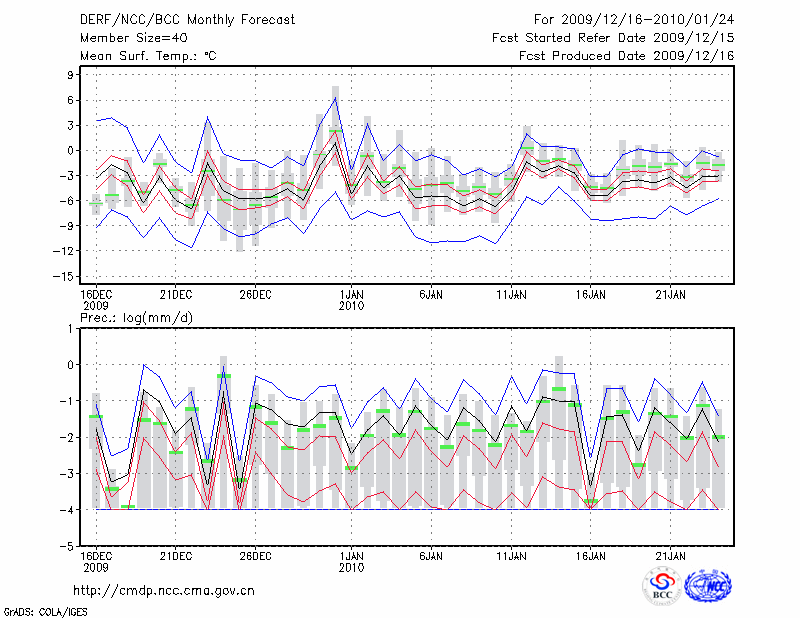Click 1JAN 2010 tick on temperature chart
The image size is (800, 618).
tap(351, 300)
